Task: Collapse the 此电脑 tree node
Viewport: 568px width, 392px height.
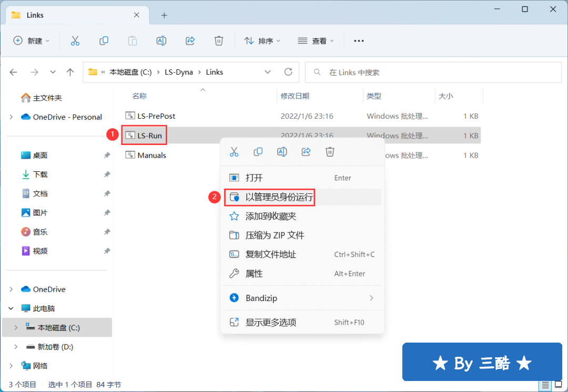Action: coord(11,308)
